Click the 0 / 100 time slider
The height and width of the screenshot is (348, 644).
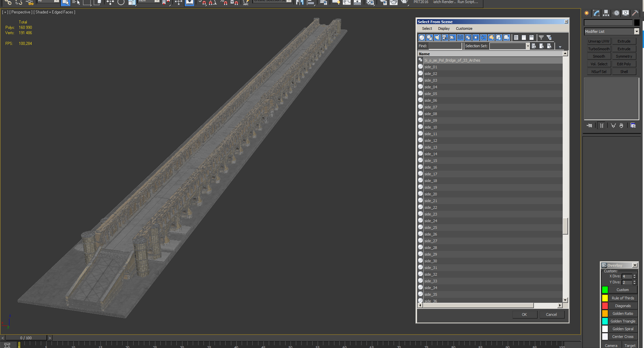(x=25, y=338)
